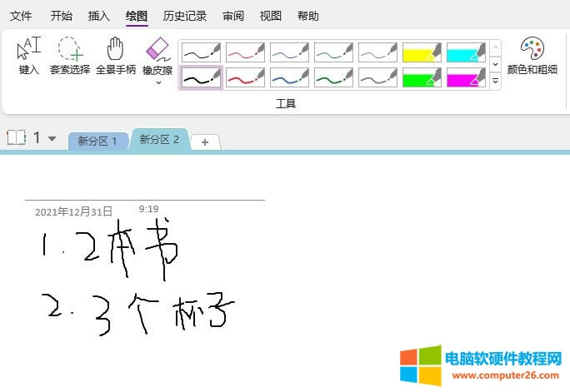The image size is (570, 392).
Task: Expand the eraser options dropdown arrow
Action: 158,82
